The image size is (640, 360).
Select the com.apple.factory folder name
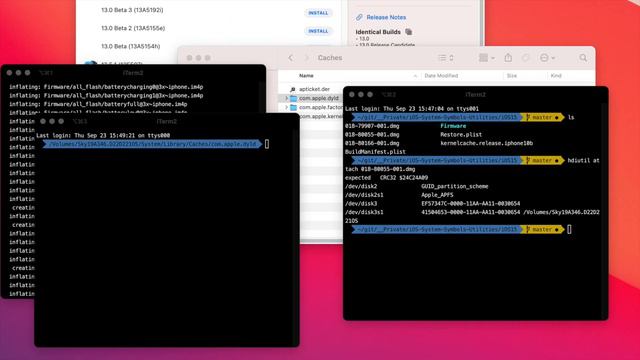pos(321,107)
